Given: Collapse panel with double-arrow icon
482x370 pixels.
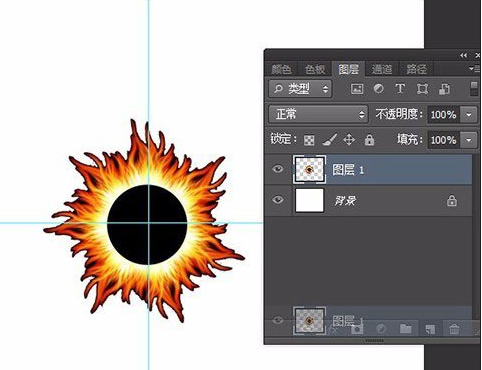Looking at the screenshot, I should (463, 55).
